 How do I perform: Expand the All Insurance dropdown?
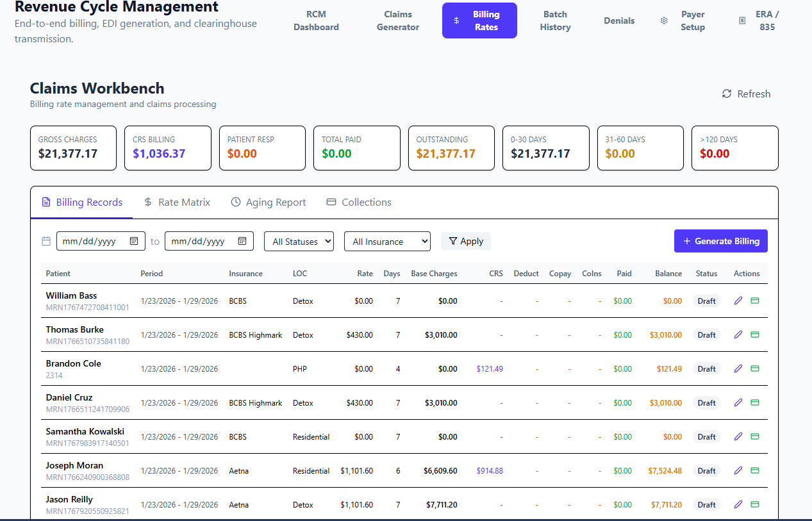coord(386,241)
